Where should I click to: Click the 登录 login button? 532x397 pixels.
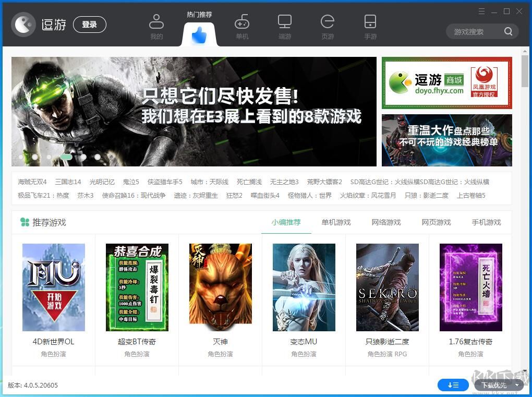(89, 24)
